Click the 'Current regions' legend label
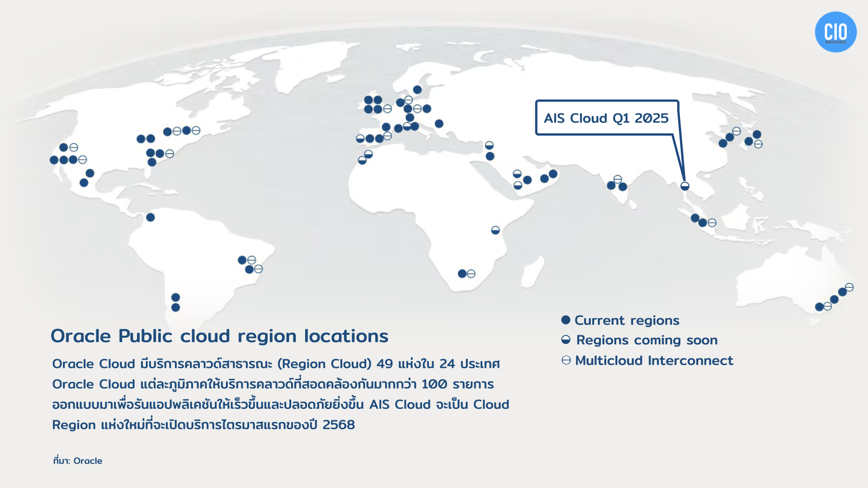868x488 pixels. 627,320
